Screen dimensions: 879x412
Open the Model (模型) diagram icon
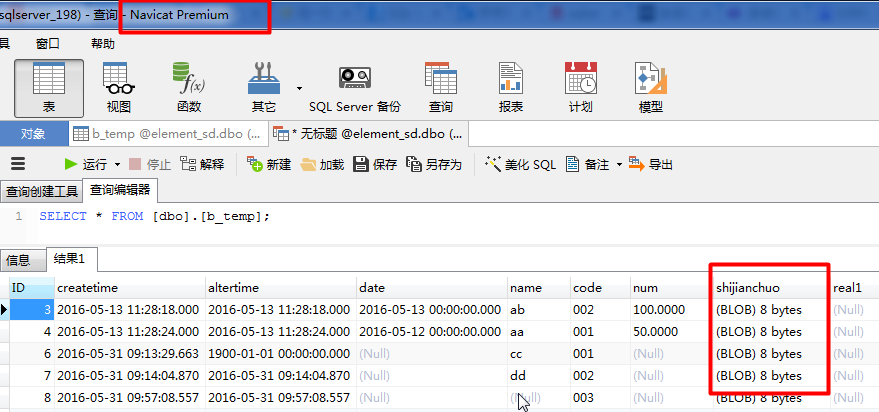[650, 87]
